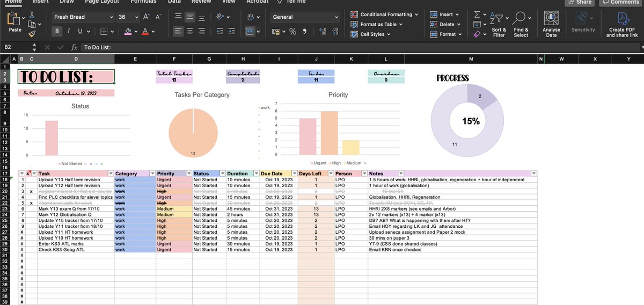This screenshot has height=305, width=644.
Task: Increase decimal places icon
Action: [x=324, y=32]
